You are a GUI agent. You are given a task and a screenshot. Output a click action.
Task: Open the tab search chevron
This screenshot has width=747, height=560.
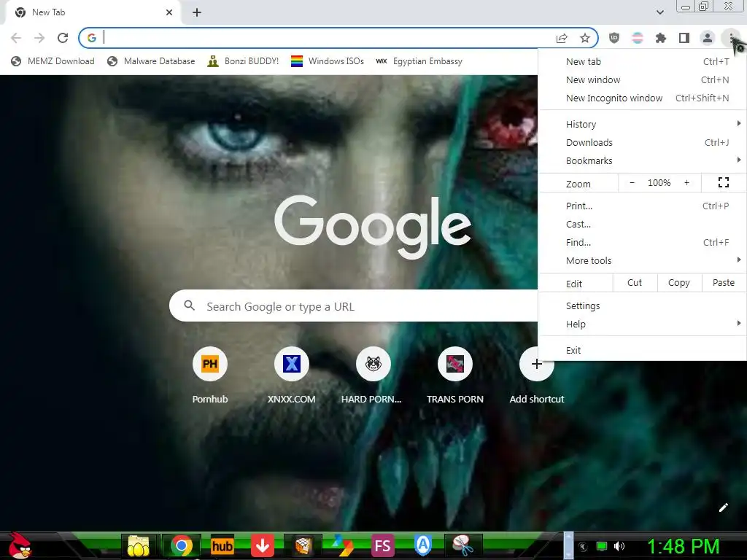[x=659, y=12]
